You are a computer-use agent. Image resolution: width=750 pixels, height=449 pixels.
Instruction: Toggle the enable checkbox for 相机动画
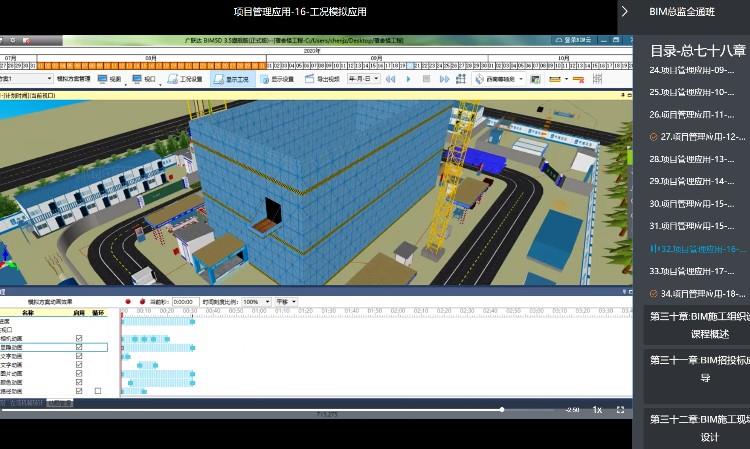click(x=79, y=339)
